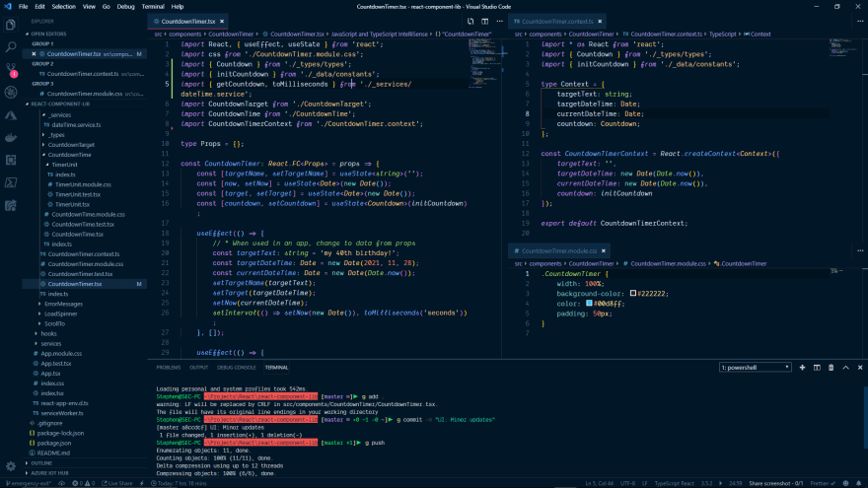
Task: Click the #222222 background color swatch
Action: [632, 293]
